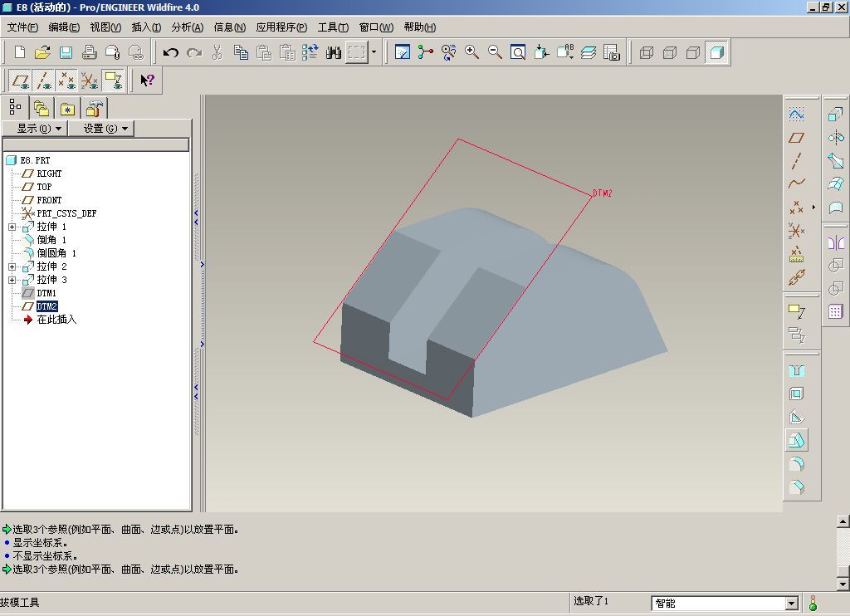This screenshot has height=616, width=850.
Task: Toggle datum points display
Action: point(66,81)
